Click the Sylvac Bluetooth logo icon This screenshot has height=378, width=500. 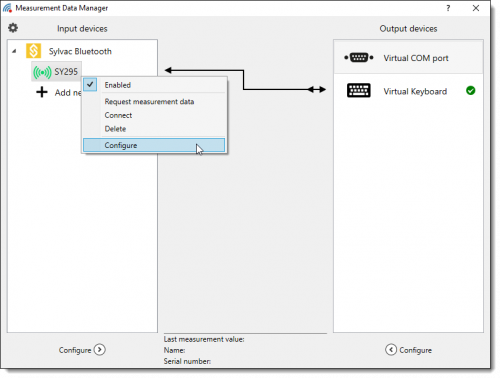(34, 51)
